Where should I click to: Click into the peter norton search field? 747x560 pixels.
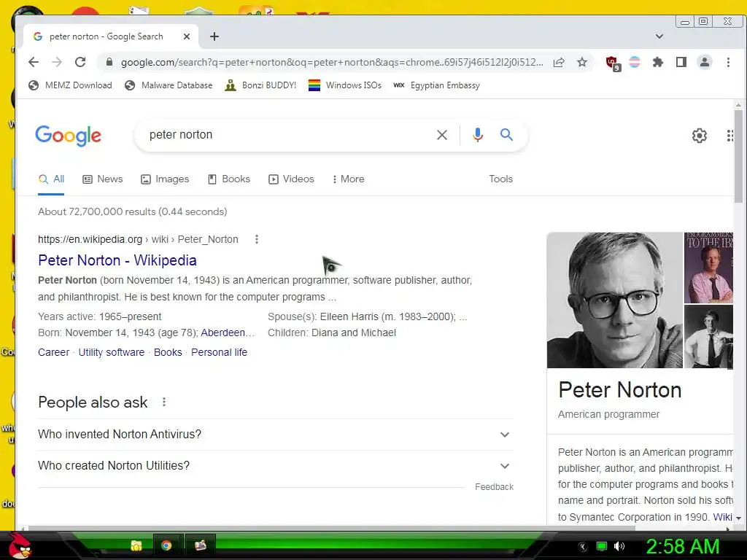pyautogui.click(x=286, y=135)
